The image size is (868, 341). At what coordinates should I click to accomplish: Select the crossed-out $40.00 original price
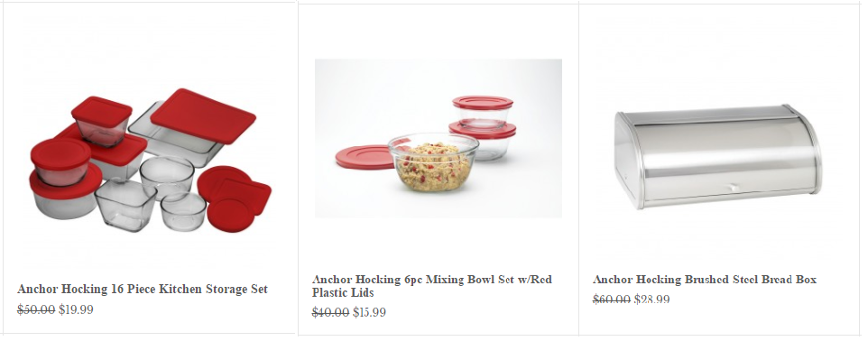coord(330,313)
